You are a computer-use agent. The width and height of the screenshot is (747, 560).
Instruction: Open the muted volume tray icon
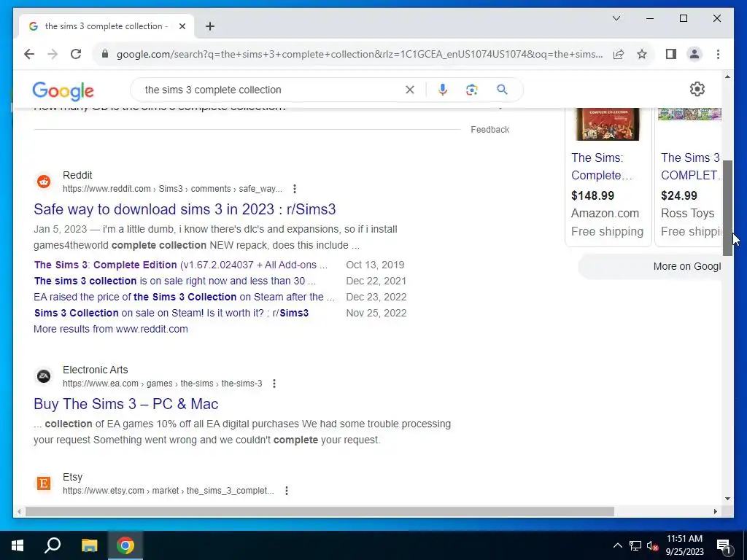click(x=652, y=545)
